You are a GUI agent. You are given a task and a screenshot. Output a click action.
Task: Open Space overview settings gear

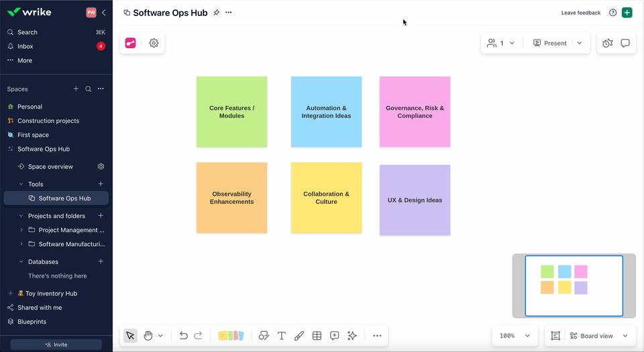point(101,166)
